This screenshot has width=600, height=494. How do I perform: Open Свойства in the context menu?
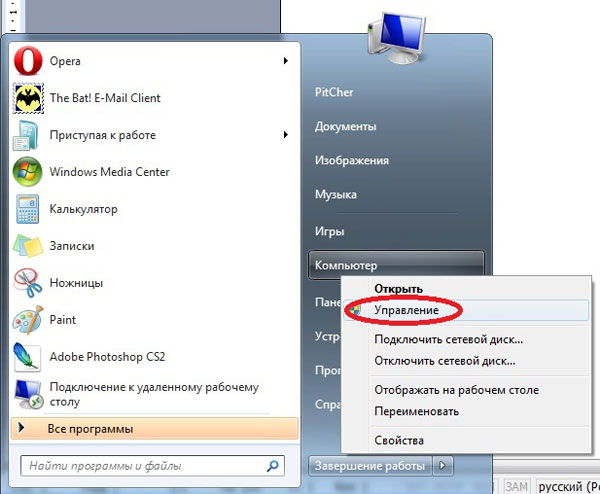point(399,440)
